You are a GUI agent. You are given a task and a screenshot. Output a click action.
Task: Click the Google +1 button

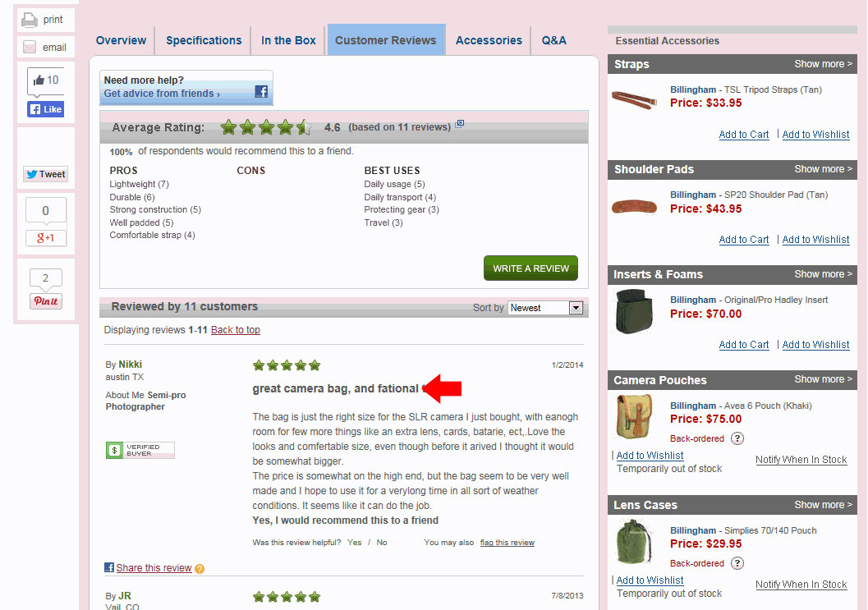point(45,238)
